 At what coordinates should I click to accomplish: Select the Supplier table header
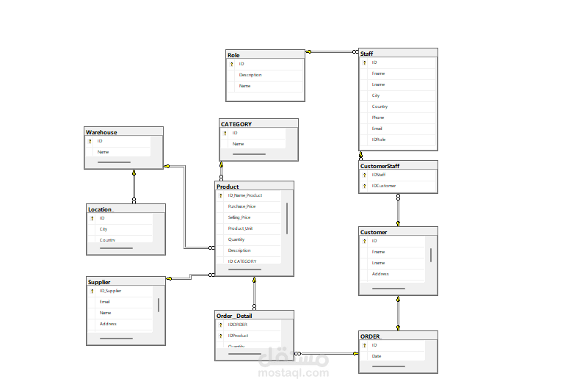[x=126, y=282]
